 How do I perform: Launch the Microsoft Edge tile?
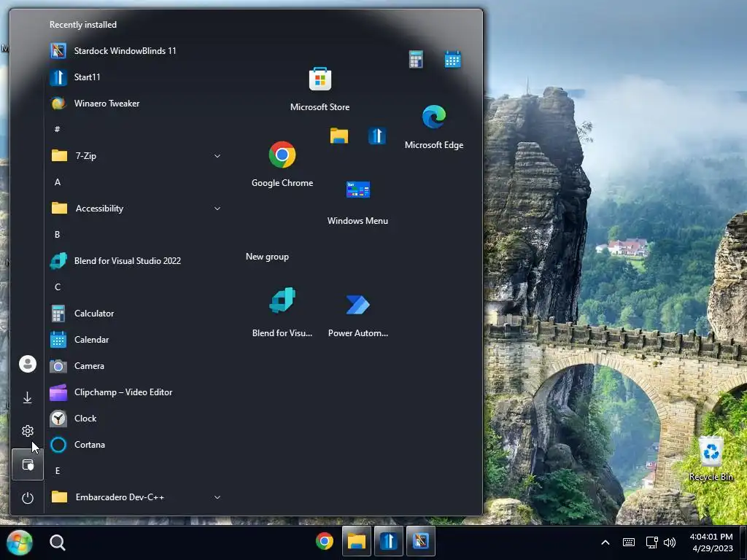pyautogui.click(x=433, y=127)
